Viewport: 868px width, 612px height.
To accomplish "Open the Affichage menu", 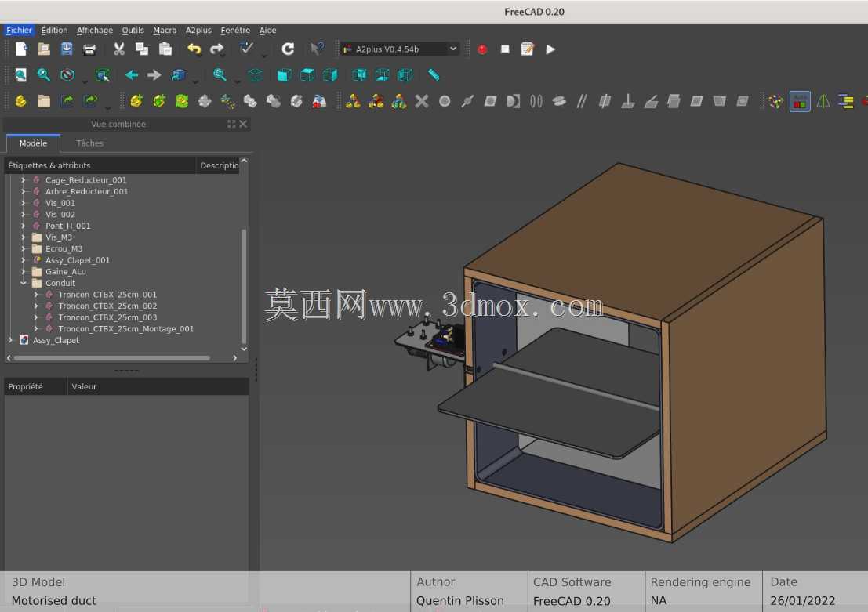I will 95,30.
